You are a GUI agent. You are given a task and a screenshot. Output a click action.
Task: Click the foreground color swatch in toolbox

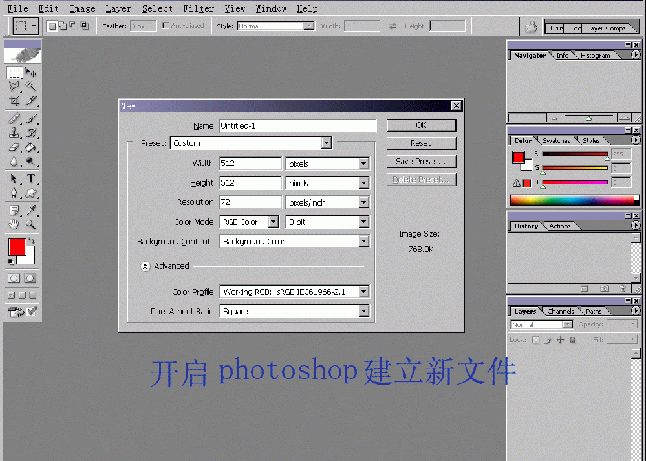tap(17, 247)
